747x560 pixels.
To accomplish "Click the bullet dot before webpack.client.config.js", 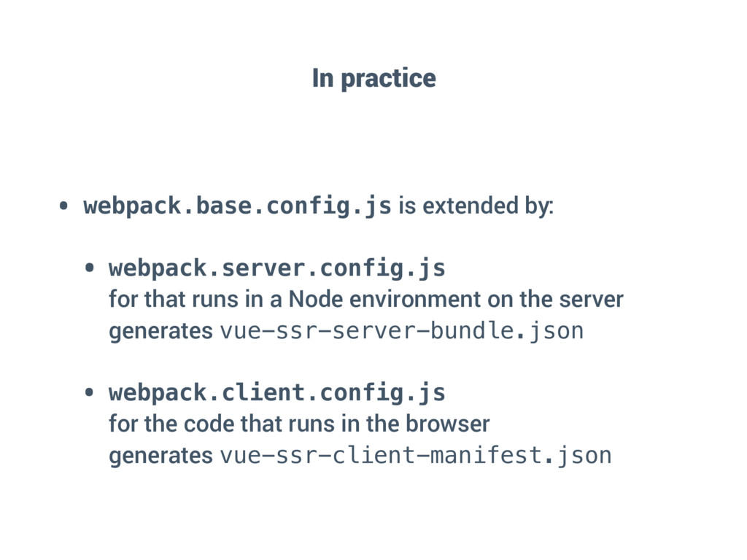I will click(89, 393).
